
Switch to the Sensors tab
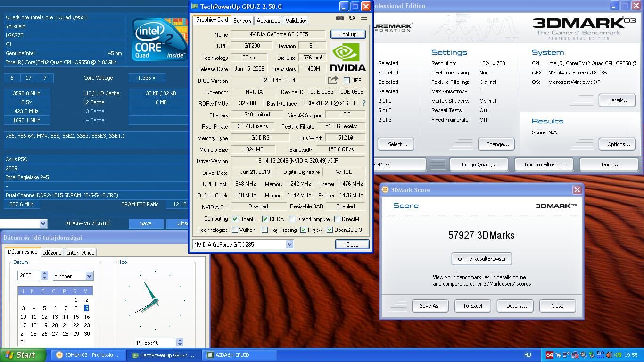tap(242, 20)
